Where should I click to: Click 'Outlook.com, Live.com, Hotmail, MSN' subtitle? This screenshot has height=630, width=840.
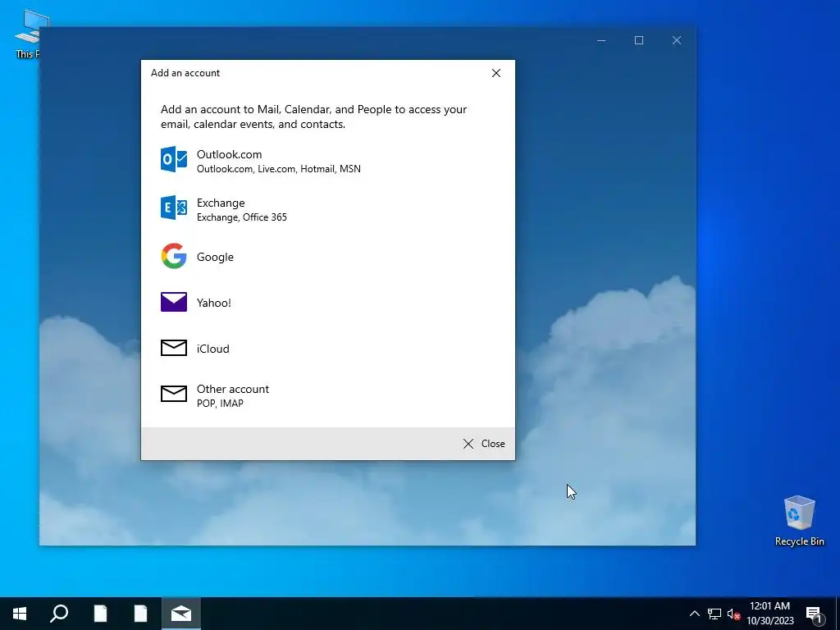coord(279,169)
